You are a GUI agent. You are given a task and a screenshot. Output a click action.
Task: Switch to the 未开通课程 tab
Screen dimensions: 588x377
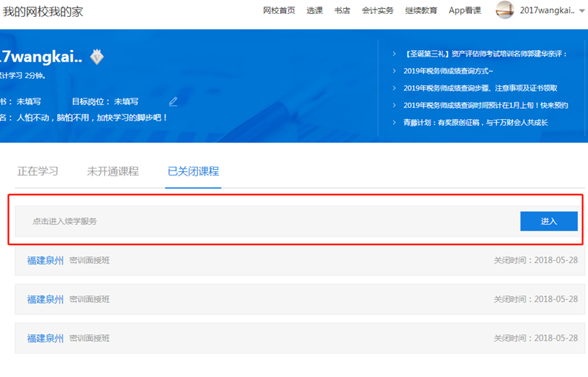(x=112, y=171)
